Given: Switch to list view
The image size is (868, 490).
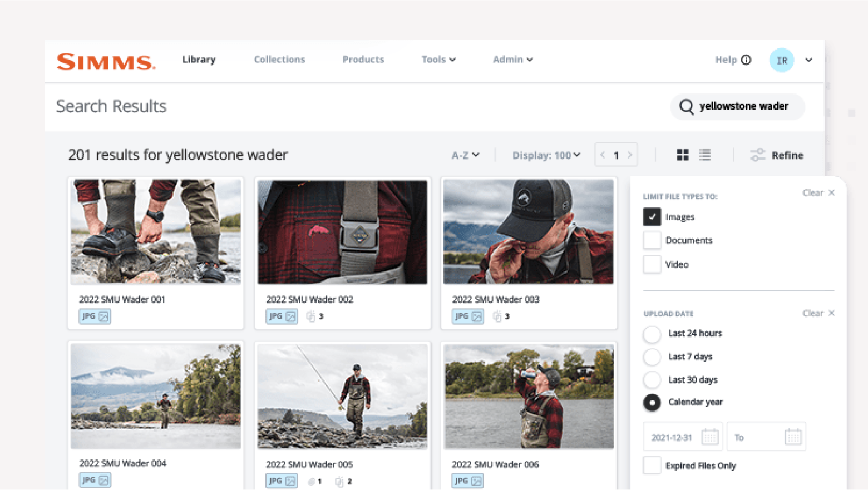Looking at the screenshot, I should (705, 155).
